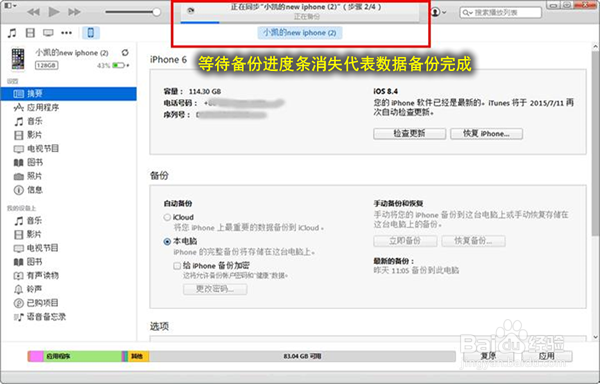Select the iCloud backup radio button
Image resolution: width=600 pixels, height=384 pixels.
pyautogui.click(x=167, y=217)
